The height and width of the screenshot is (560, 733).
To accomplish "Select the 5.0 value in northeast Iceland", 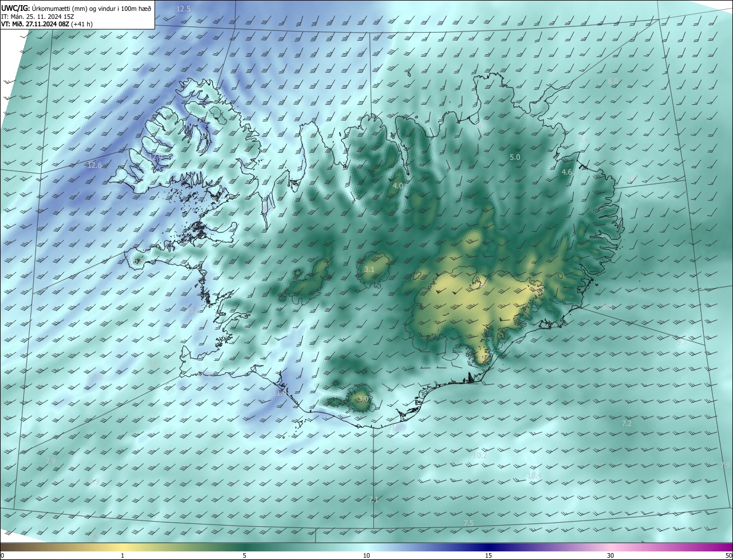I will [515, 157].
